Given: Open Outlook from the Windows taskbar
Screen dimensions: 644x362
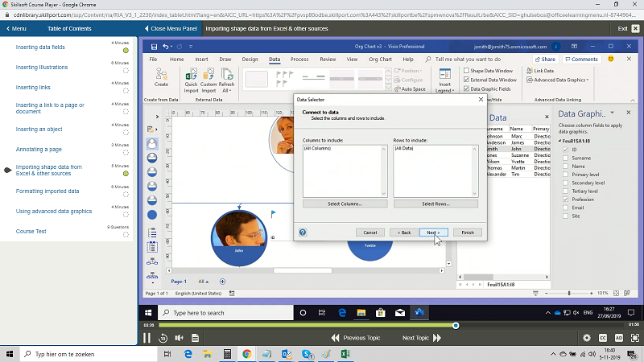Looking at the screenshot, I should pos(287,354).
